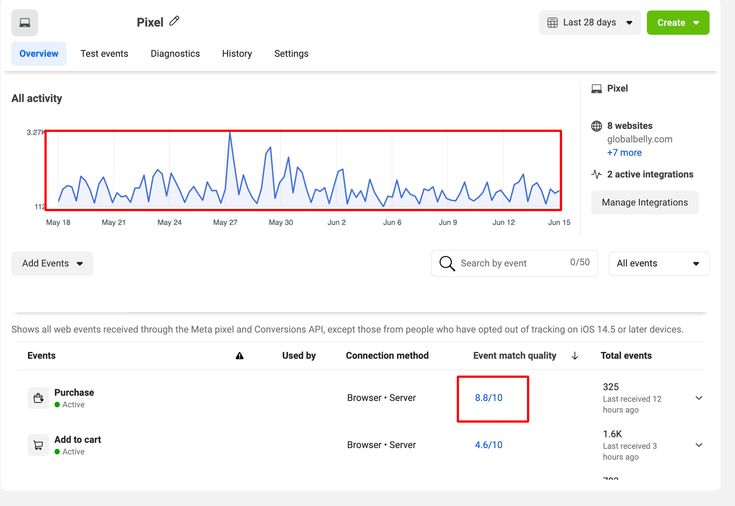Click the globalbelly.com website text
Image resolution: width=735 pixels, height=506 pixels.
639,139
